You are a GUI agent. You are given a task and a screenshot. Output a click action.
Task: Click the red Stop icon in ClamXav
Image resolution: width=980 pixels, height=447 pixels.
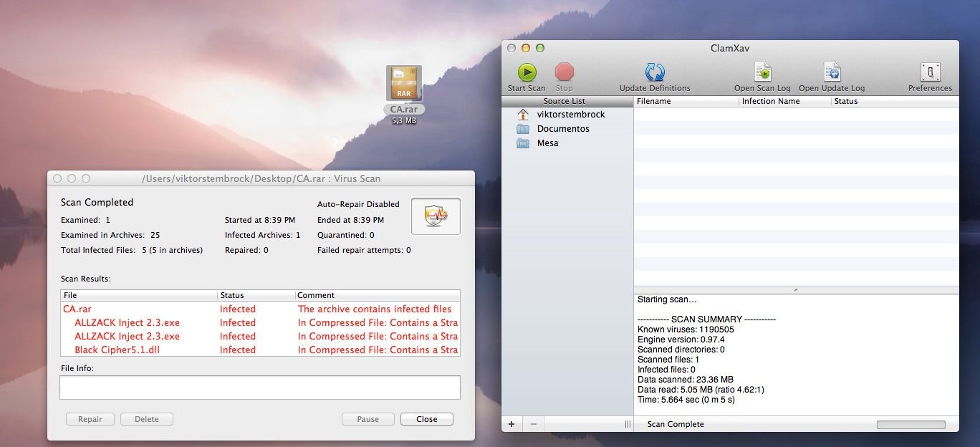565,72
